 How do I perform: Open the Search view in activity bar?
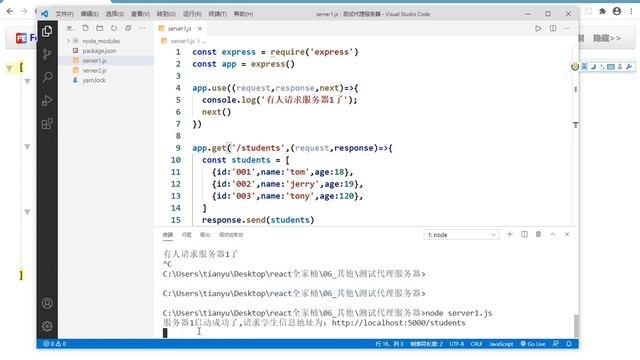(47, 77)
